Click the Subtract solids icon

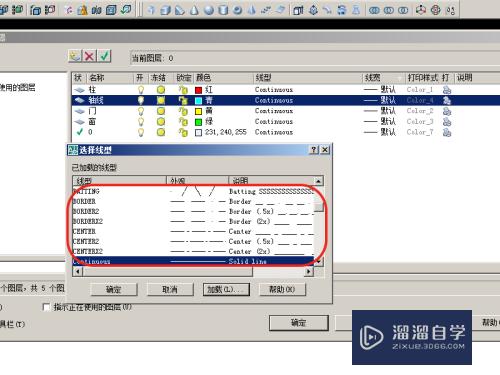(389, 10)
